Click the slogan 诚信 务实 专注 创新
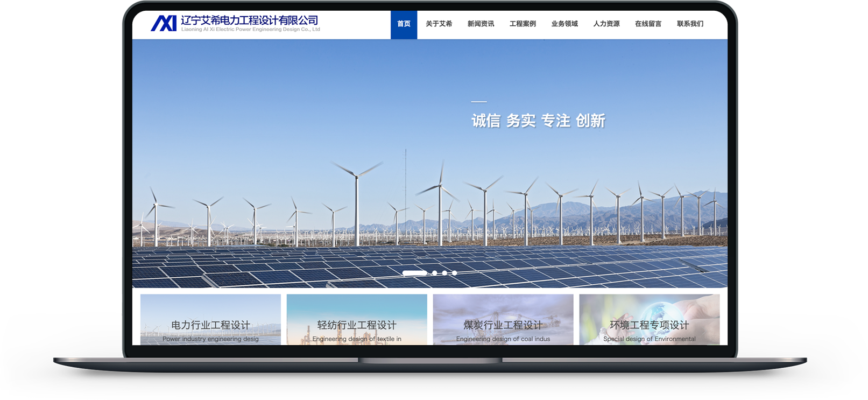Image resolution: width=868 pixels, height=400 pixels. coord(538,121)
